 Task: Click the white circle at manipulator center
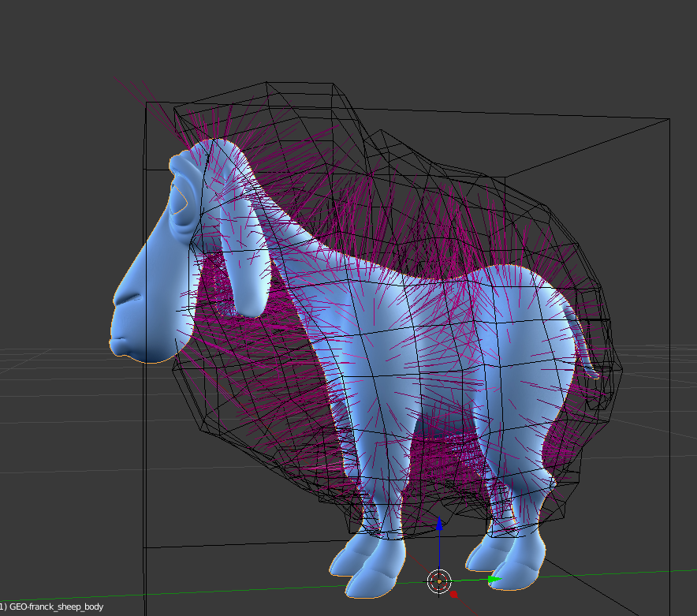click(439, 581)
